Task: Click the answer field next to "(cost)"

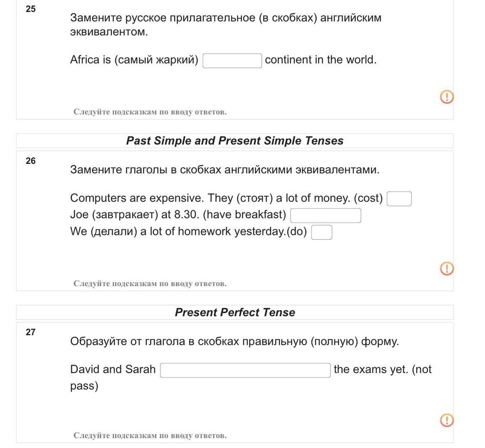Action: 399,199
